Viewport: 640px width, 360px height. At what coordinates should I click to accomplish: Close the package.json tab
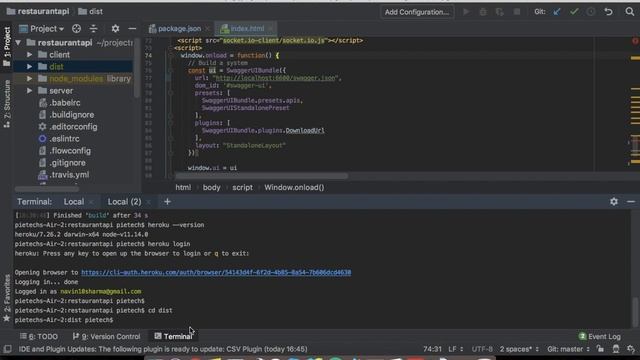pos(208,29)
